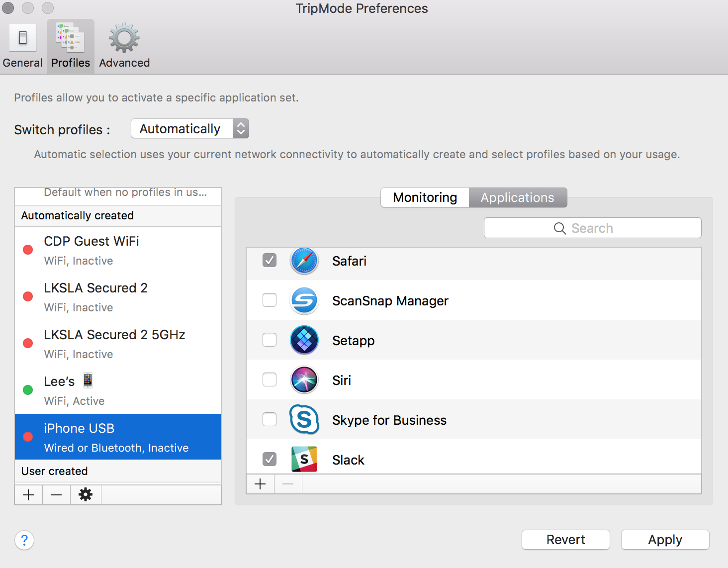The height and width of the screenshot is (568, 728).
Task: Enable the Setapp checkbox
Action: click(270, 340)
